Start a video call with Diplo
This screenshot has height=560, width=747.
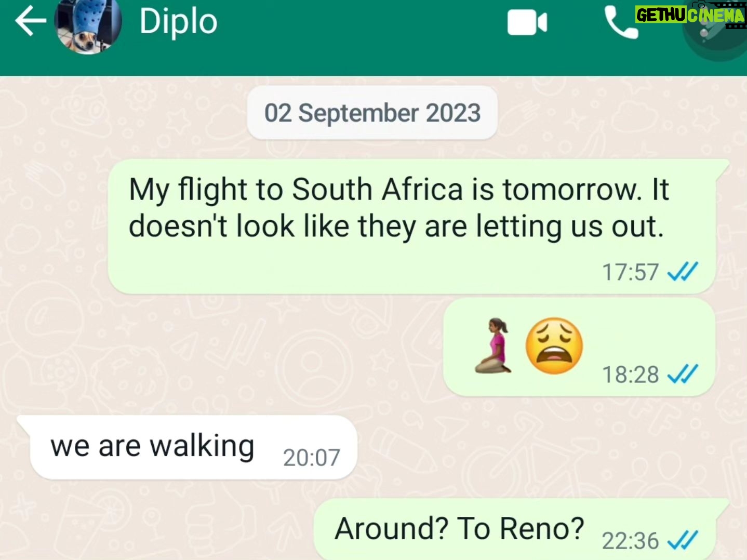(x=527, y=23)
